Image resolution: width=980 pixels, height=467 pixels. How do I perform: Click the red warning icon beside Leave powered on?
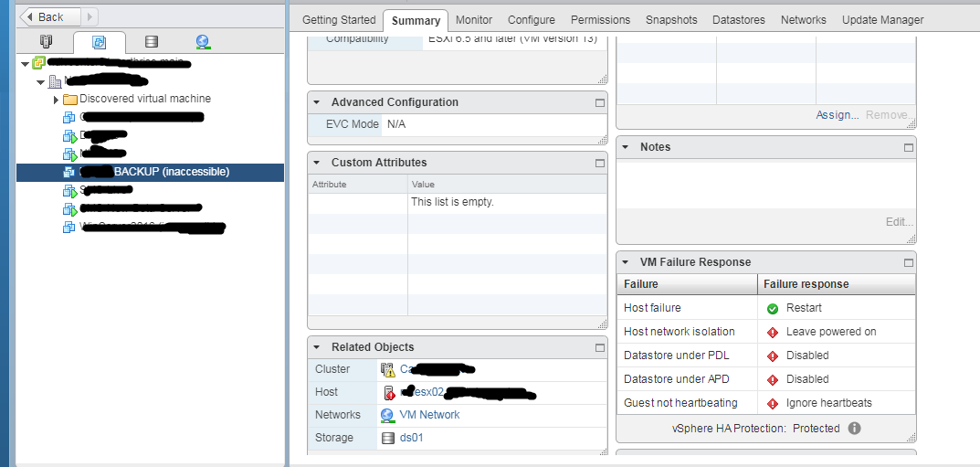tap(773, 332)
